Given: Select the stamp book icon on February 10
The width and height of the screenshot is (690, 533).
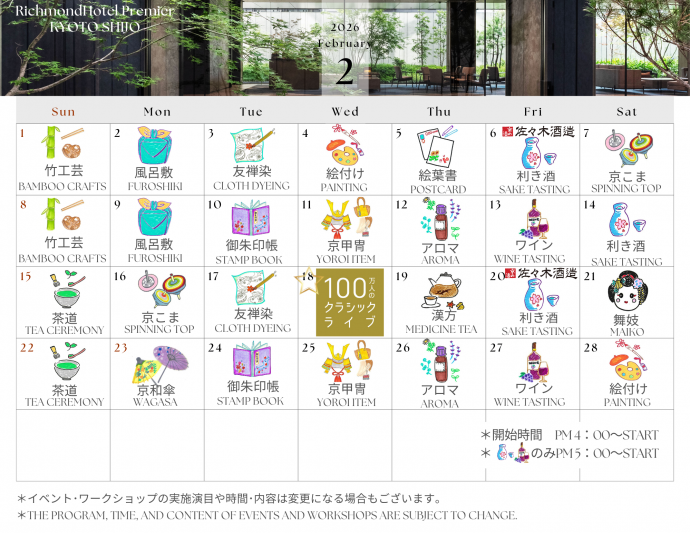Looking at the screenshot, I should pyautogui.click(x=251, y=219).
